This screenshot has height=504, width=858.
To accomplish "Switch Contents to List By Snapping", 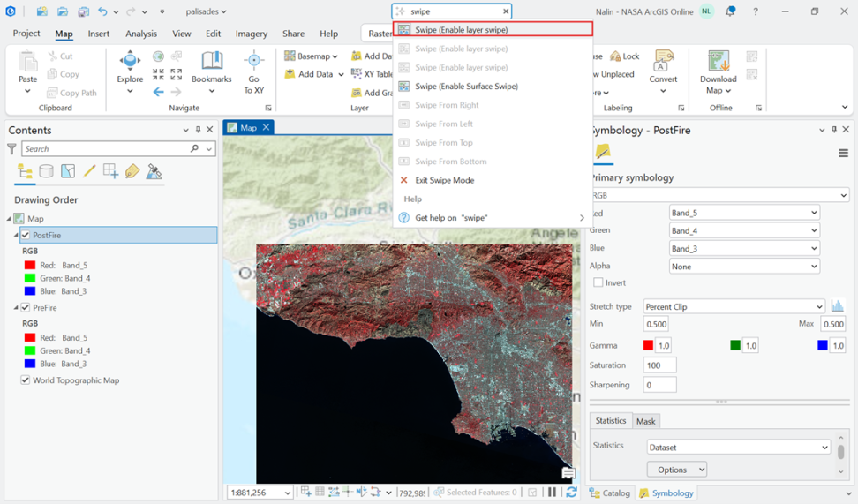I will (x=110, y=171).
